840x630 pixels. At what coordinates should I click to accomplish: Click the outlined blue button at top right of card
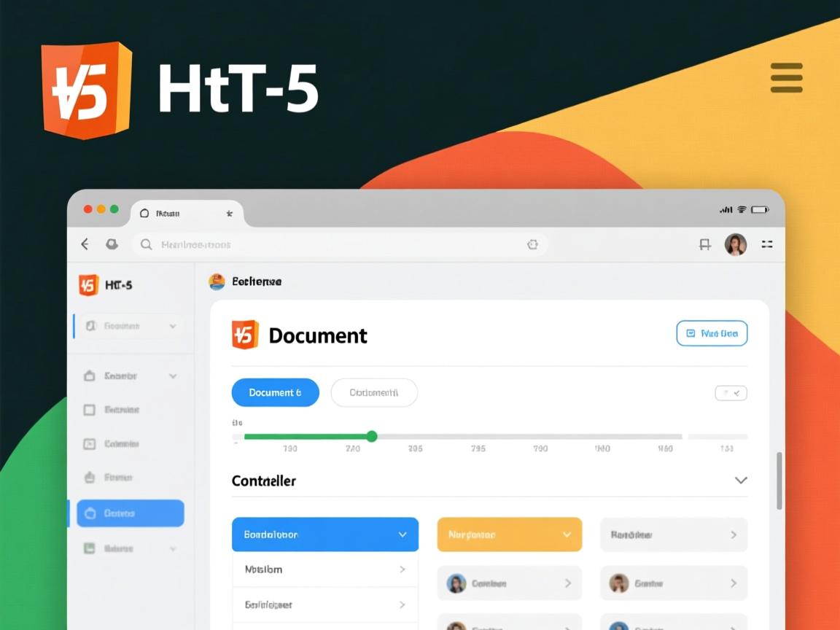coord(712,333)
